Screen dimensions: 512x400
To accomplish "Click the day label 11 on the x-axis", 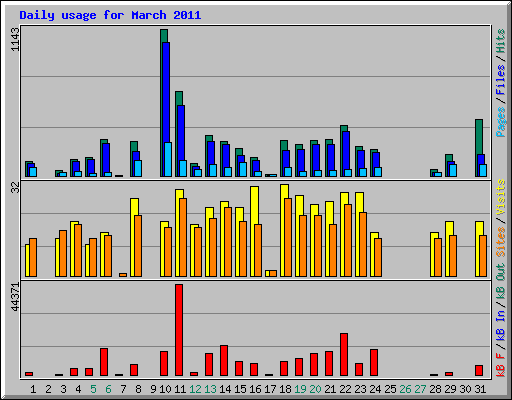I will [x=180, y=389].
